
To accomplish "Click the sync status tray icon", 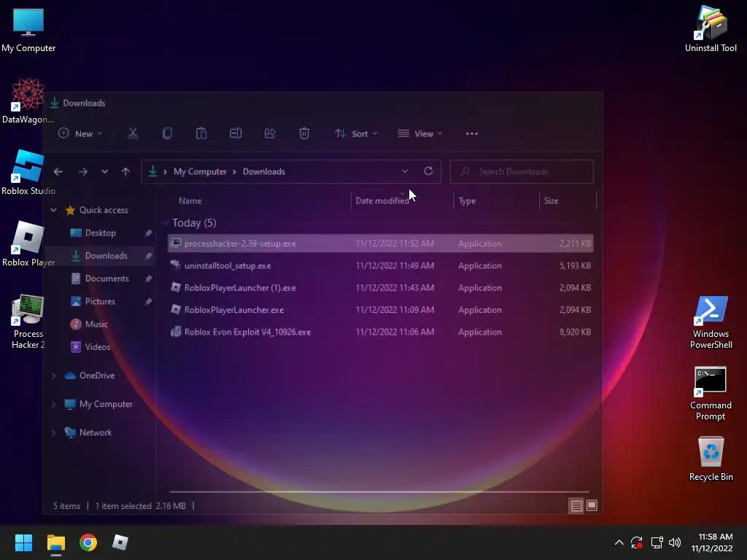I will (637, 542).
